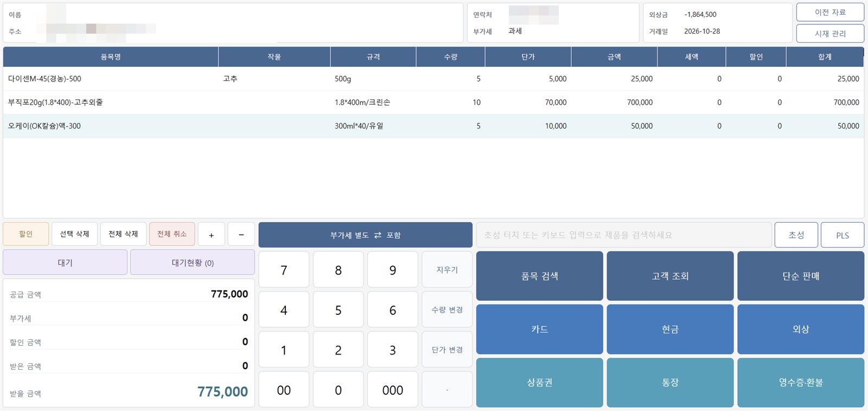This screenshot has height=411, width=868.
Task: Click the PLS button
Action: pos(843,235)
